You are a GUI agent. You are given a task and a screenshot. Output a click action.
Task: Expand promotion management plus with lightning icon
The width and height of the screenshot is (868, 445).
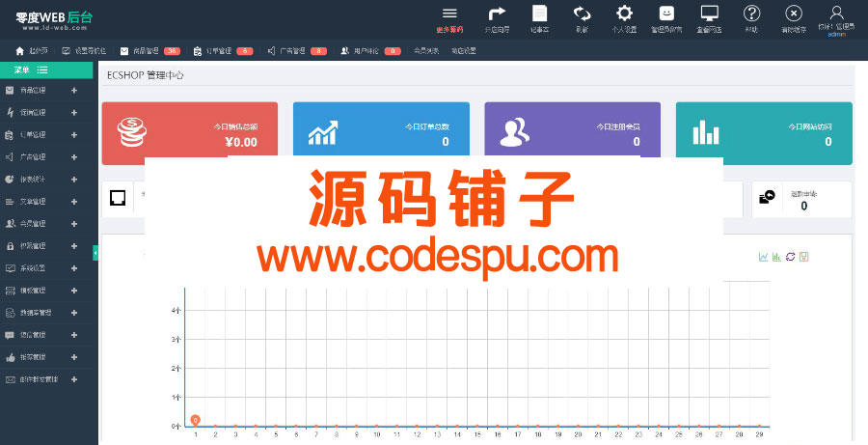pyautogui.click(x=74, y=113)
